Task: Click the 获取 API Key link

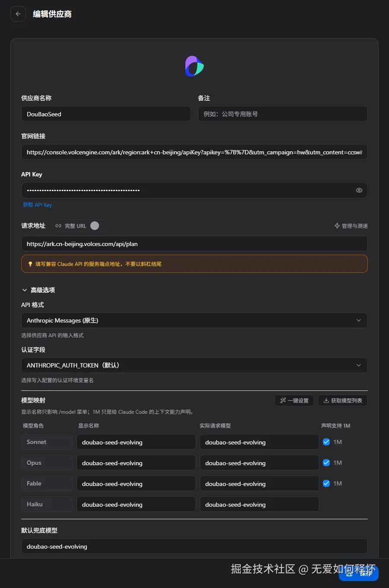Action: (x=37, y=205)
